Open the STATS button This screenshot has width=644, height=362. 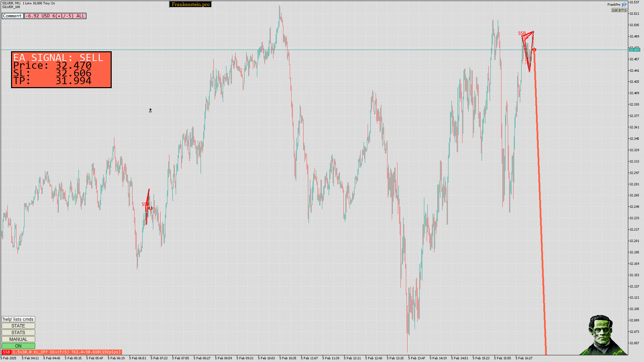[18, 333]
